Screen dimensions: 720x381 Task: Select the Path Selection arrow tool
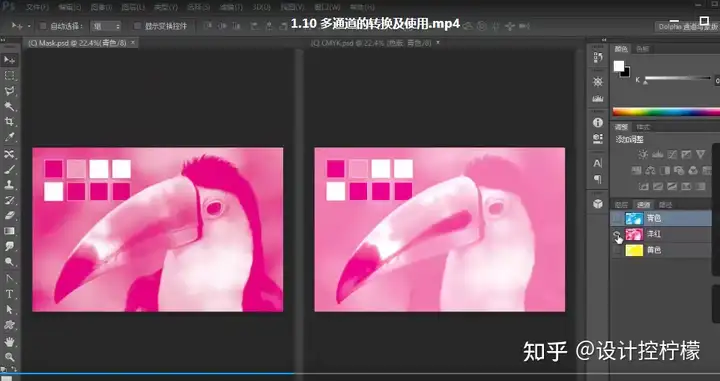coord(9,309)
